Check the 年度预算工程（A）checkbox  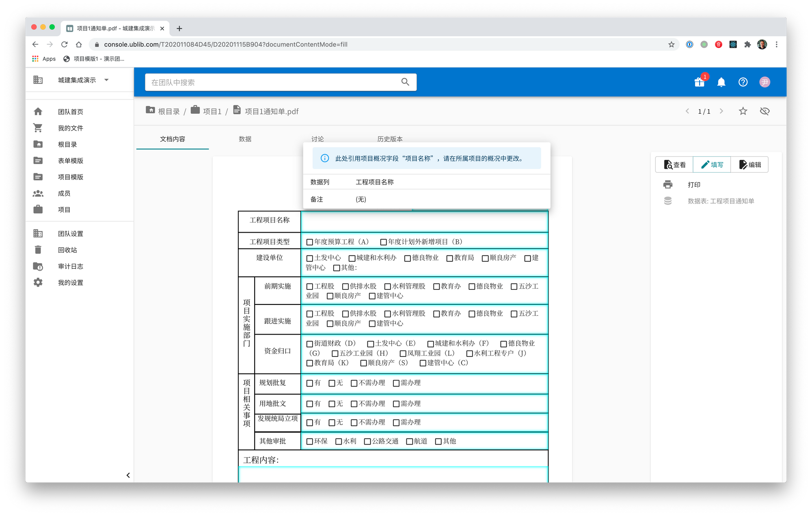[310, 242]
